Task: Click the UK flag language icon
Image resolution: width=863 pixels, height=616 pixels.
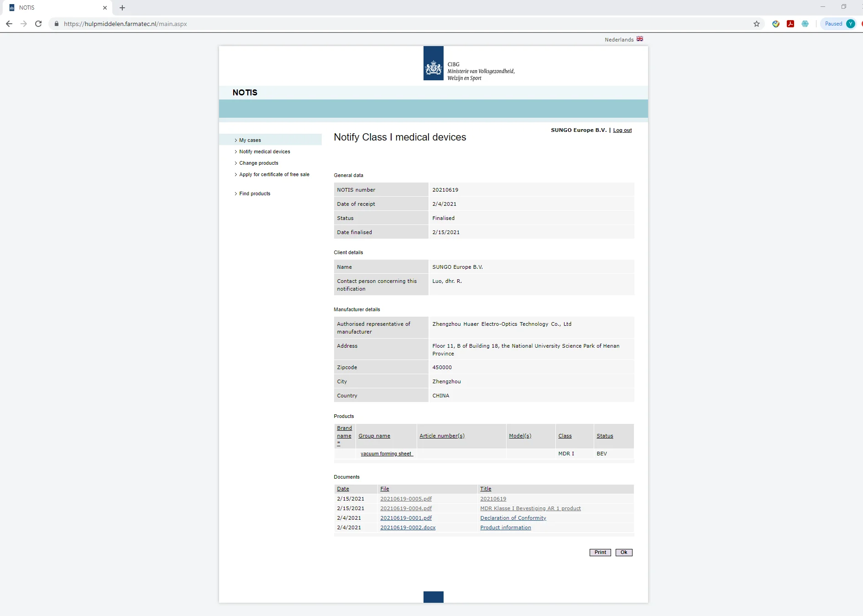Action: [x=639, y=39]
